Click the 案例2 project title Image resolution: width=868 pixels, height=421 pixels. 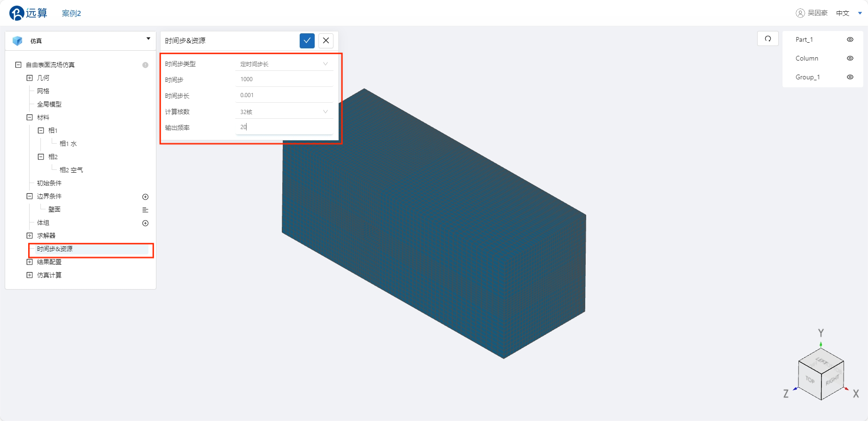[71, 13]
